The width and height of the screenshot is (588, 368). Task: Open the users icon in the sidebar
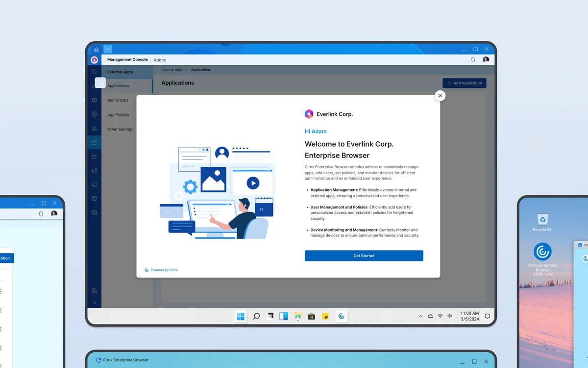click(x=95, y=129)
